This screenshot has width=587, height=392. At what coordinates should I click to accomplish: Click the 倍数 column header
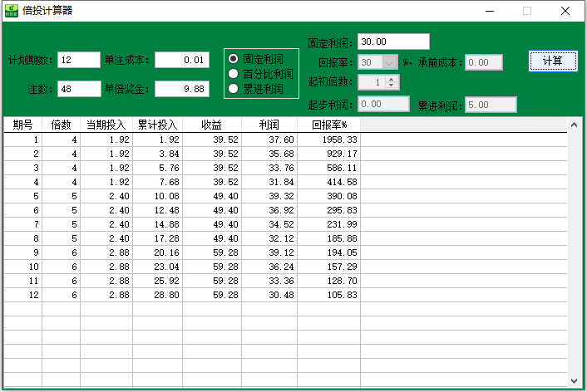pos(61,125)
